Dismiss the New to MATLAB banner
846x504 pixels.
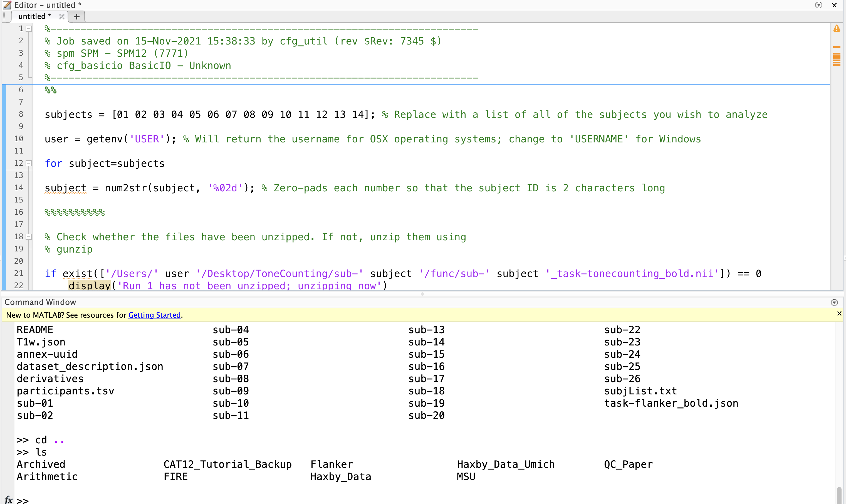point(839,313)
